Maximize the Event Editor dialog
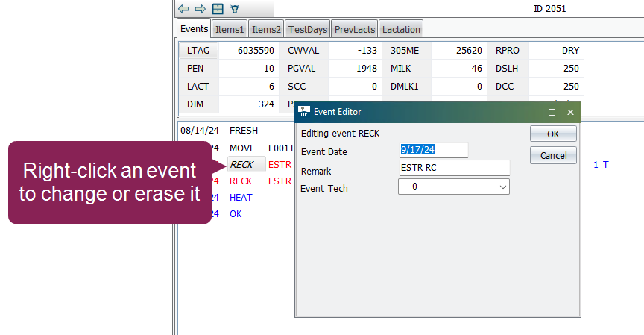 pos(552,112)
